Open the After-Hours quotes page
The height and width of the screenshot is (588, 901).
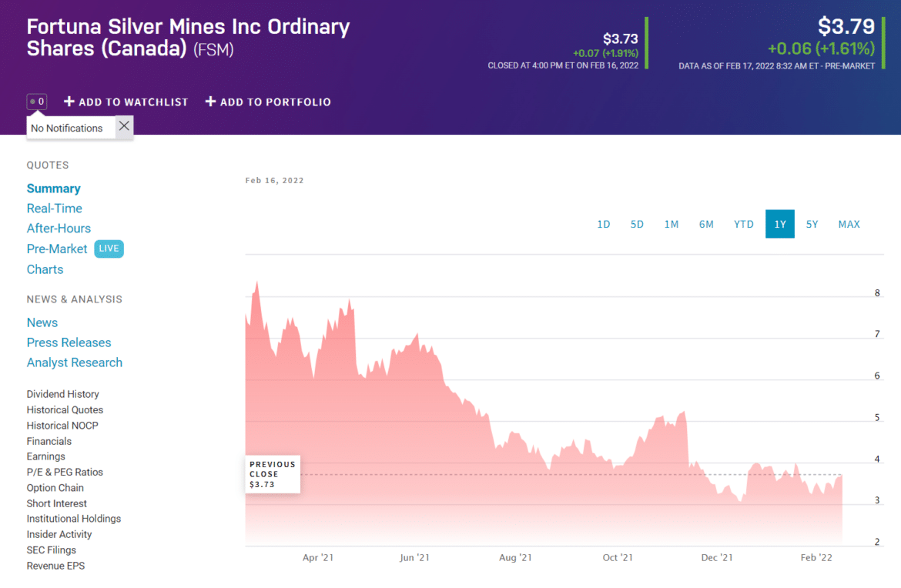click(59, 228)
